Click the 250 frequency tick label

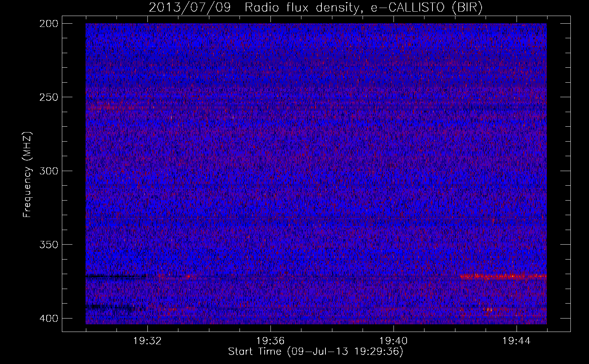(x=49, y=97)
